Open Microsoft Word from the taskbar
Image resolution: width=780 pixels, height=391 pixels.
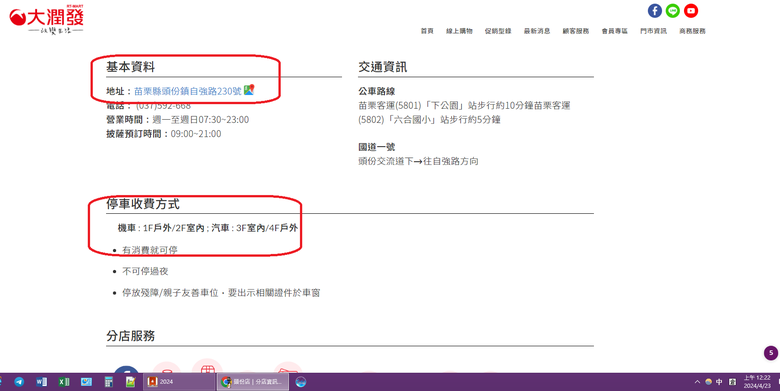point(41,382)
